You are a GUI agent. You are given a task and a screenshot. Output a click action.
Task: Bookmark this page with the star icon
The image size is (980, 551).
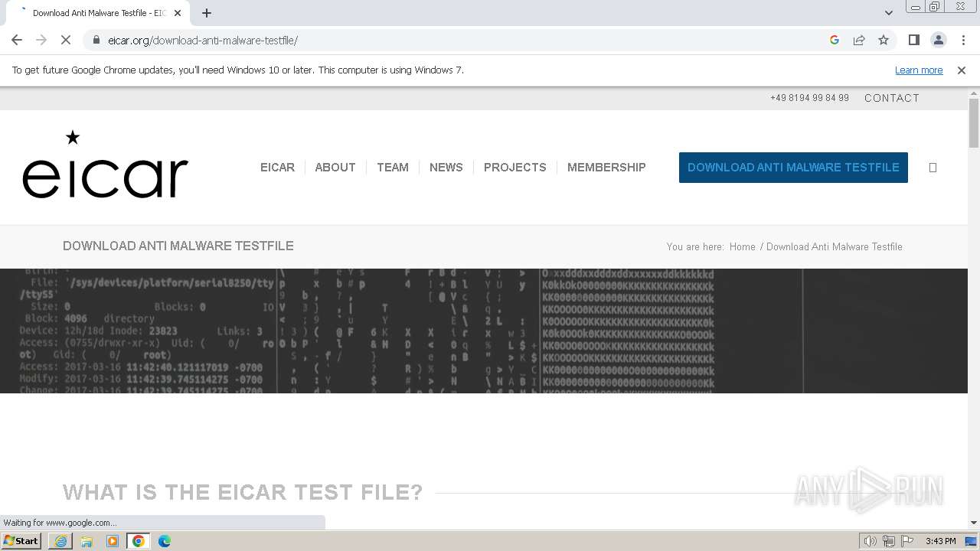[884, 40]
